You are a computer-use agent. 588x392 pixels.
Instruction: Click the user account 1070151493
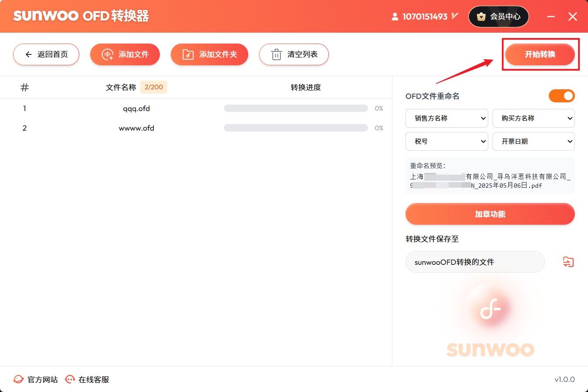click(x=425, y=17)
